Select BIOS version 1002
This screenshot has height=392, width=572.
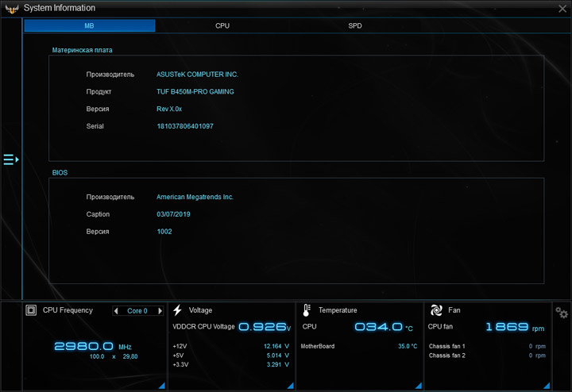(x=164, y=232)
